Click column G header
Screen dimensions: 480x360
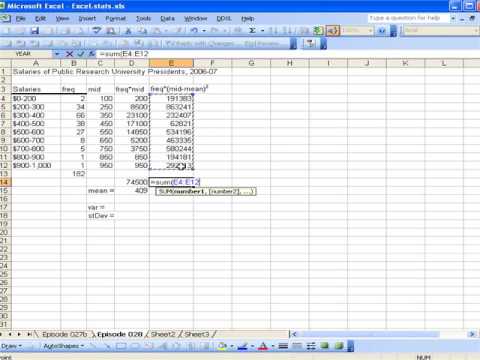(251, 63)
